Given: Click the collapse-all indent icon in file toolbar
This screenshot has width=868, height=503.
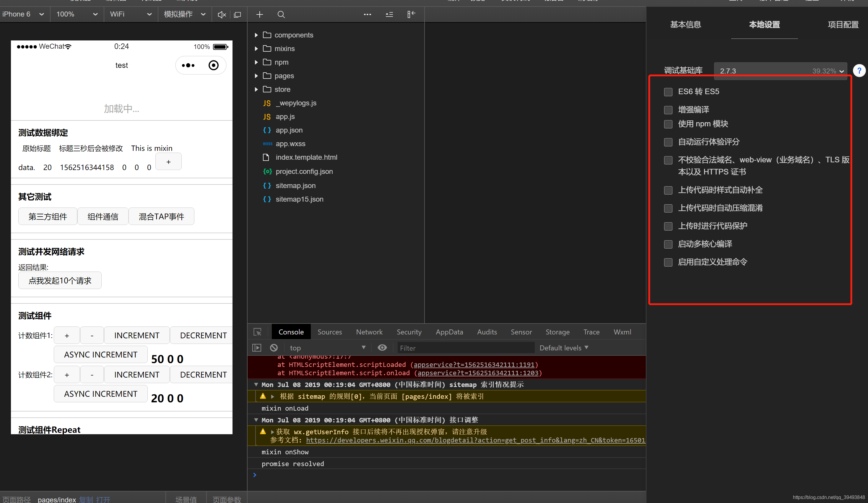Looking at the screenshot, I should [389, 14].
